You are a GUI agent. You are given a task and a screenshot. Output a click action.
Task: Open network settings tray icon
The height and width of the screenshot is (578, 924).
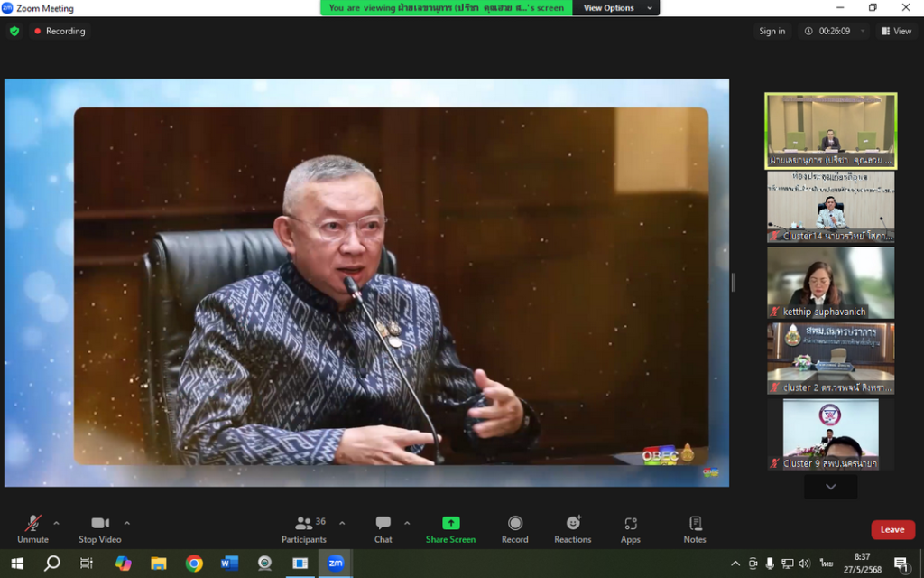coord(787,564)
